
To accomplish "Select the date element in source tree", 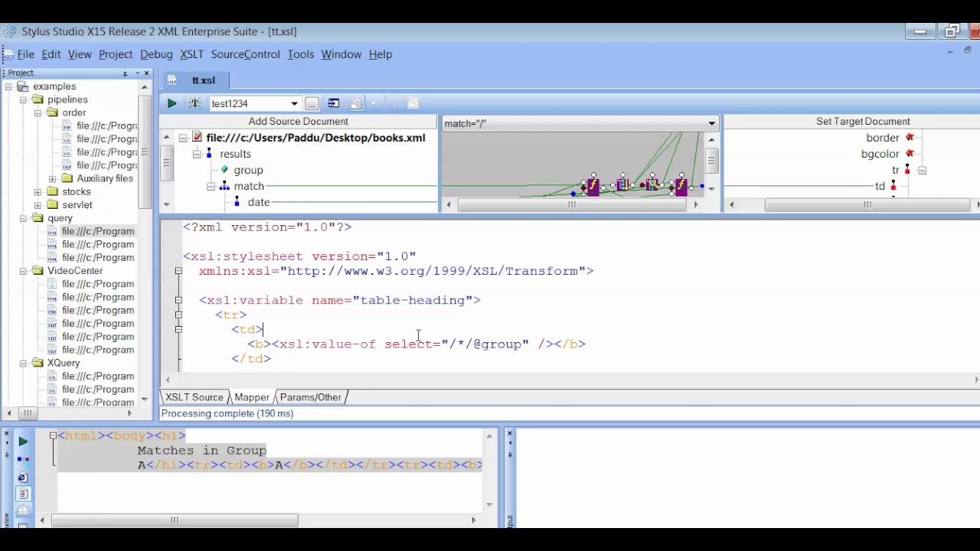I will point(259,202).
